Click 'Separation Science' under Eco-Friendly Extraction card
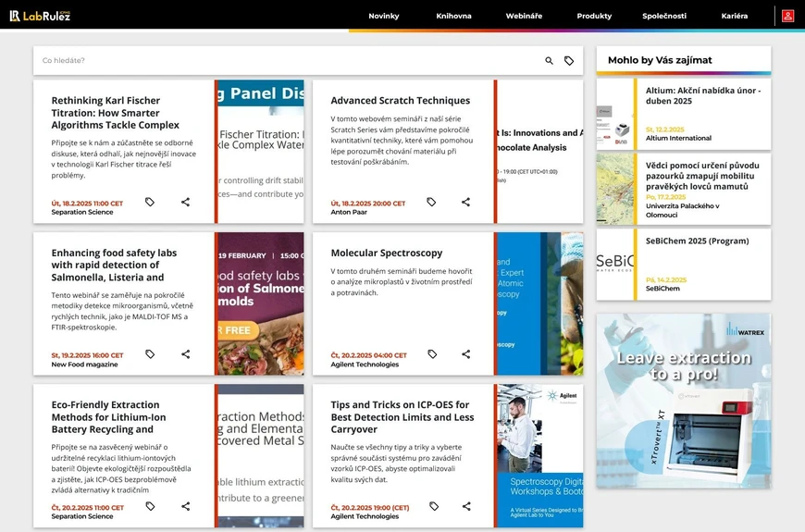Image resolution: width=805 pixels, height=532 pixels. [x=82, y=516]
